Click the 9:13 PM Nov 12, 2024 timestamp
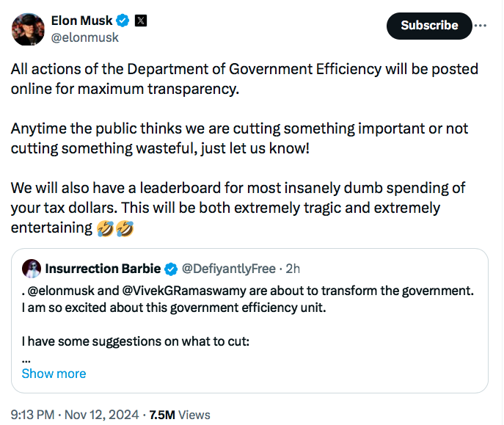 [75, 415]
